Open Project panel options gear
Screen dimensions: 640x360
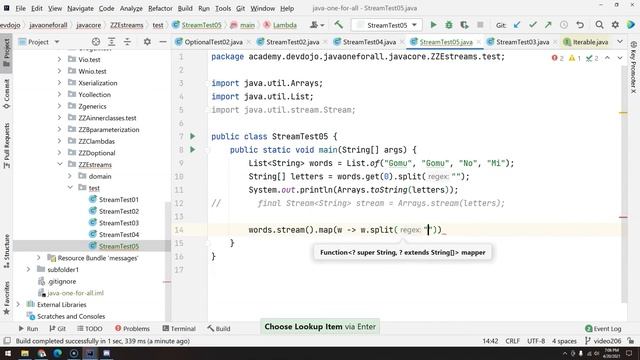tap(147, 42)
